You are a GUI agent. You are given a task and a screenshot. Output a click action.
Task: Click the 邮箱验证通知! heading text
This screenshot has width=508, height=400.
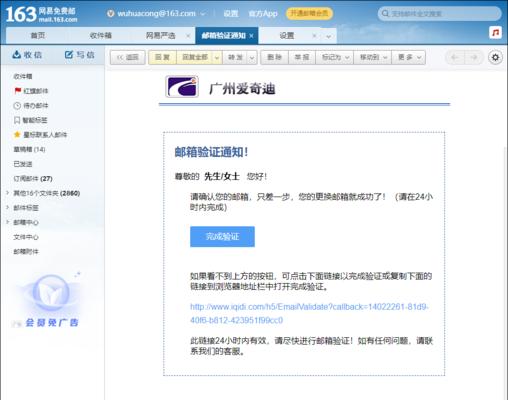[211, 152]
